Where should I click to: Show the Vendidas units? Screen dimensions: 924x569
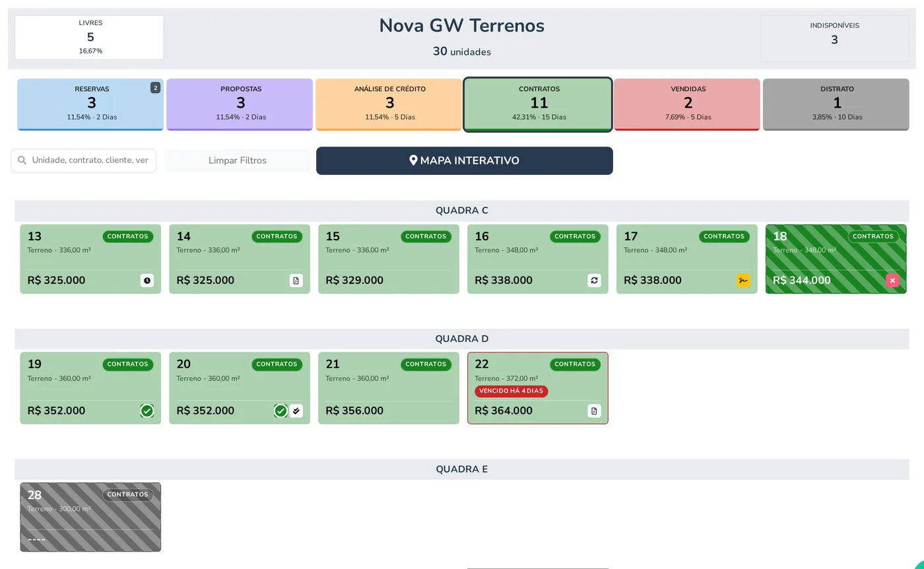tap(687, 104)
